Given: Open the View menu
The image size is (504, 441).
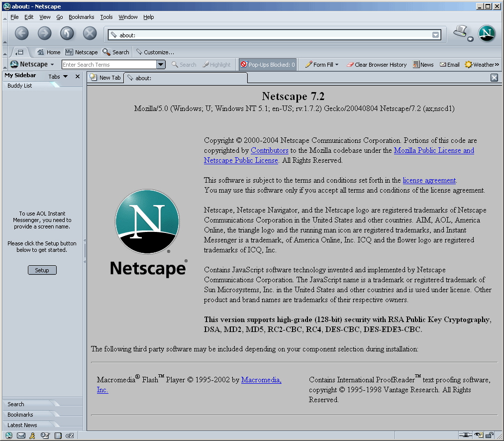Looking at the screenshot, I should (45, 17).
